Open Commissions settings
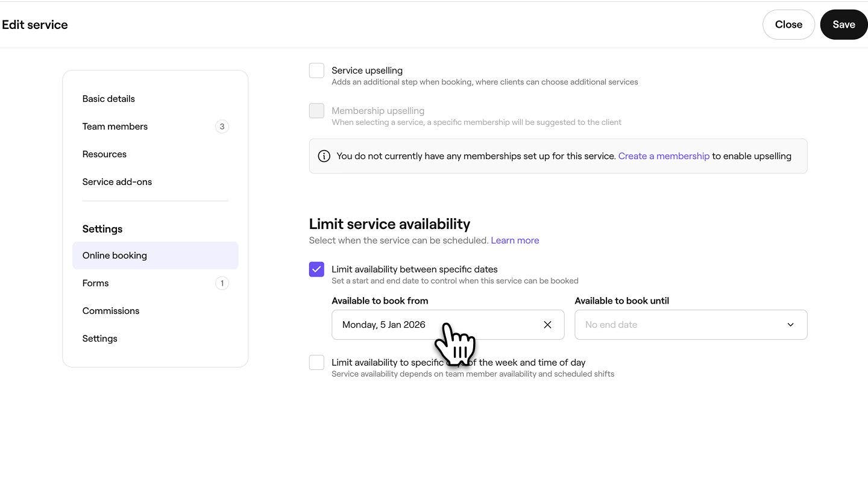 111,311
